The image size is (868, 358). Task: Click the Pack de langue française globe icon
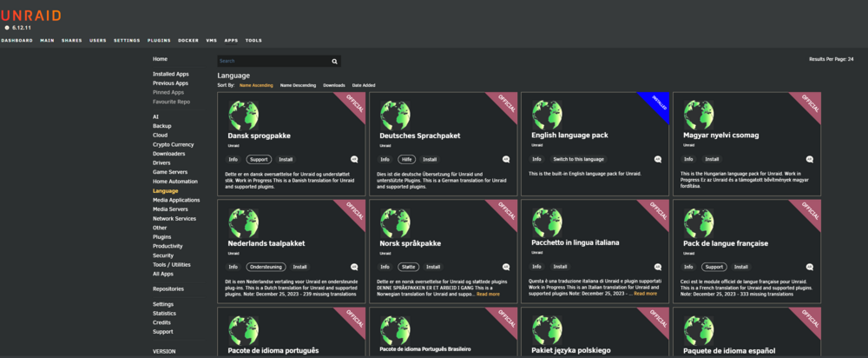(699, 223)
